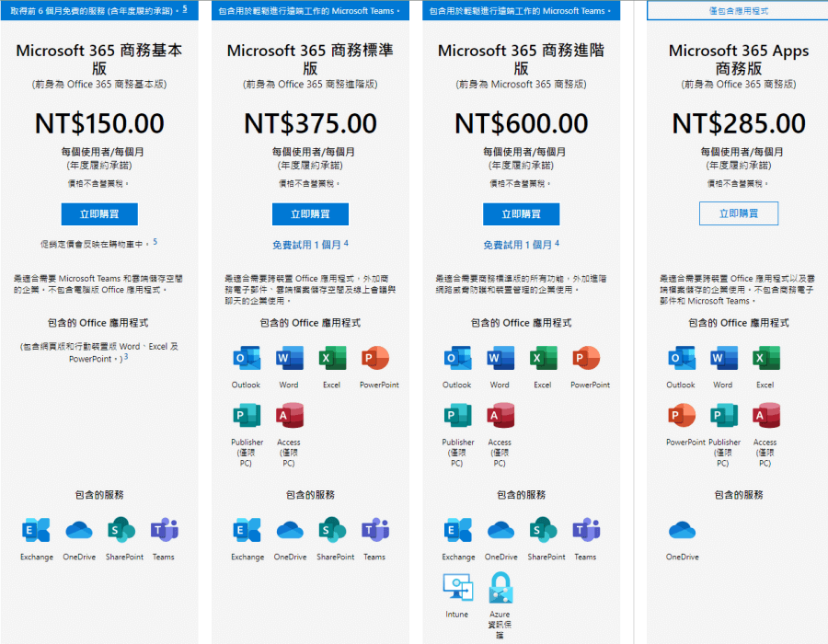
Task: Click Teams icon in 商務進階版 plan
Action: tap(586, 530)
